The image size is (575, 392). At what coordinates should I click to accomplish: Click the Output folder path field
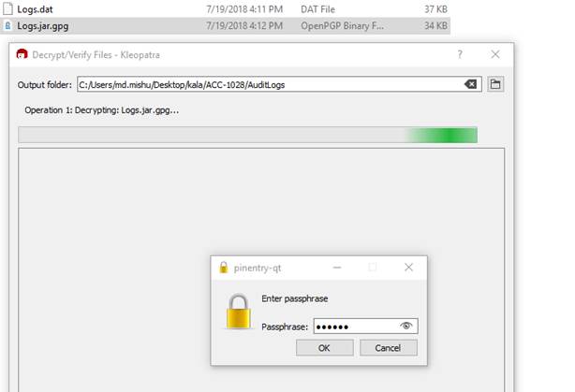(279, 84)
